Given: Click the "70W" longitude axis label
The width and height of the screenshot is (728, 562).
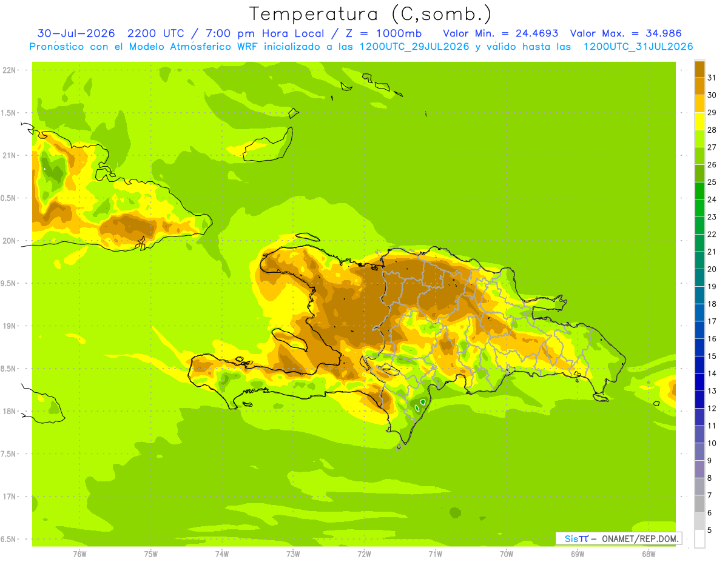Looking at the screenshot, I should [x=507, y=554].
